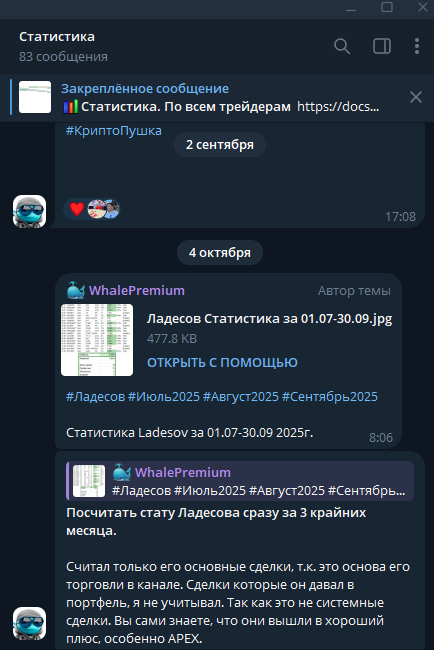Click the #Сентябрь2025 hashtag
Viewport: 434px width, 650px height.
[x=330, y=397]
